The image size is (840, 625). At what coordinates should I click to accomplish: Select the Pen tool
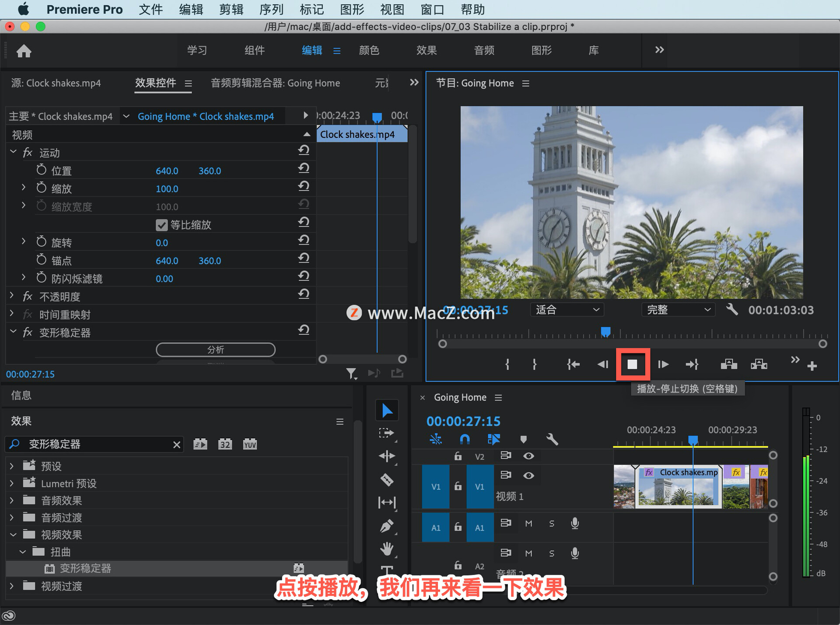(387, 526)
